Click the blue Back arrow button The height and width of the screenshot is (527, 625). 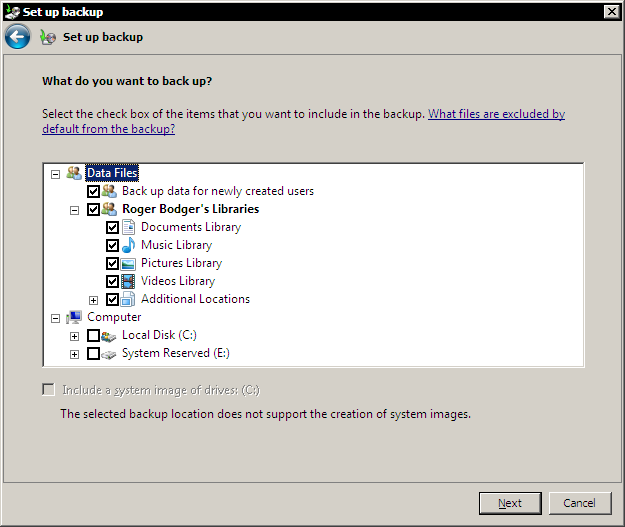coord(17,37)
